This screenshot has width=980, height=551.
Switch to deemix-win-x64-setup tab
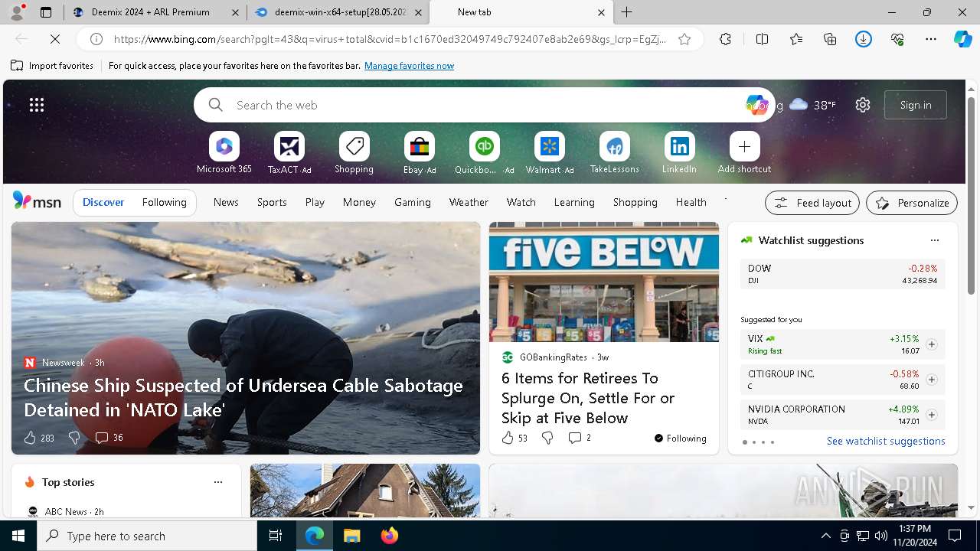340,12
